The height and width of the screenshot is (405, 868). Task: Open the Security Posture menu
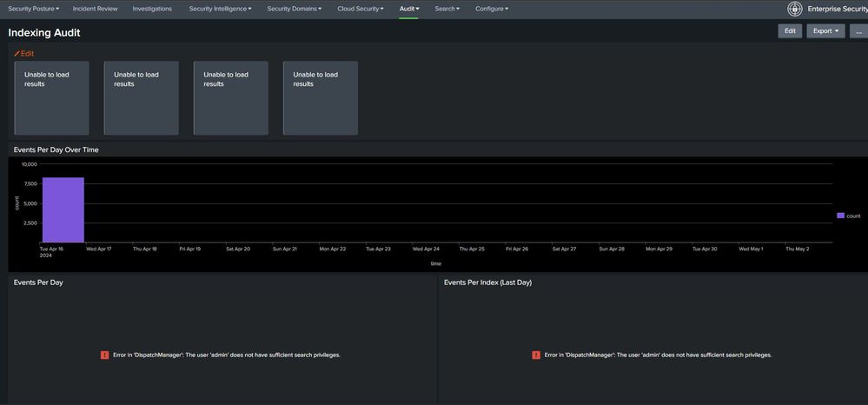pos(33,9)
